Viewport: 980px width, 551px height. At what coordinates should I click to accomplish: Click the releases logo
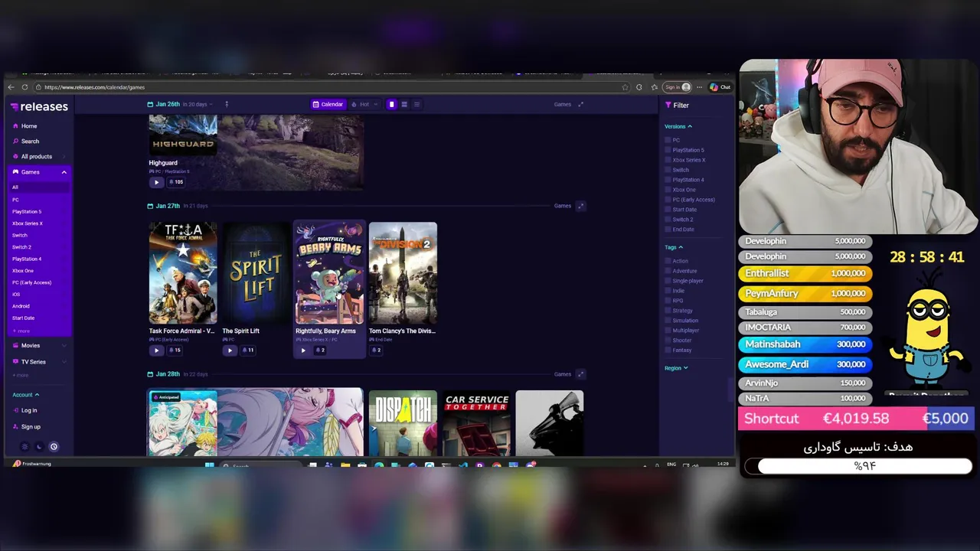39,106
